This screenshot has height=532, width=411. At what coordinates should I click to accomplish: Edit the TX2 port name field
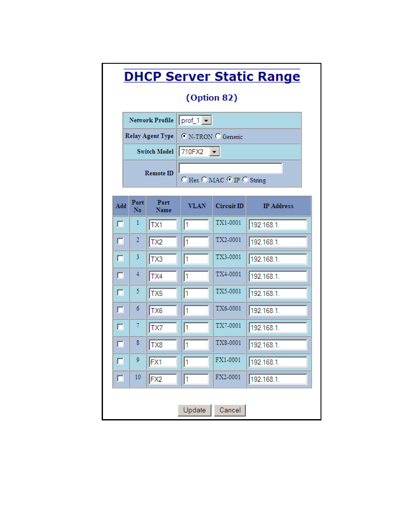tap(163, 242)
